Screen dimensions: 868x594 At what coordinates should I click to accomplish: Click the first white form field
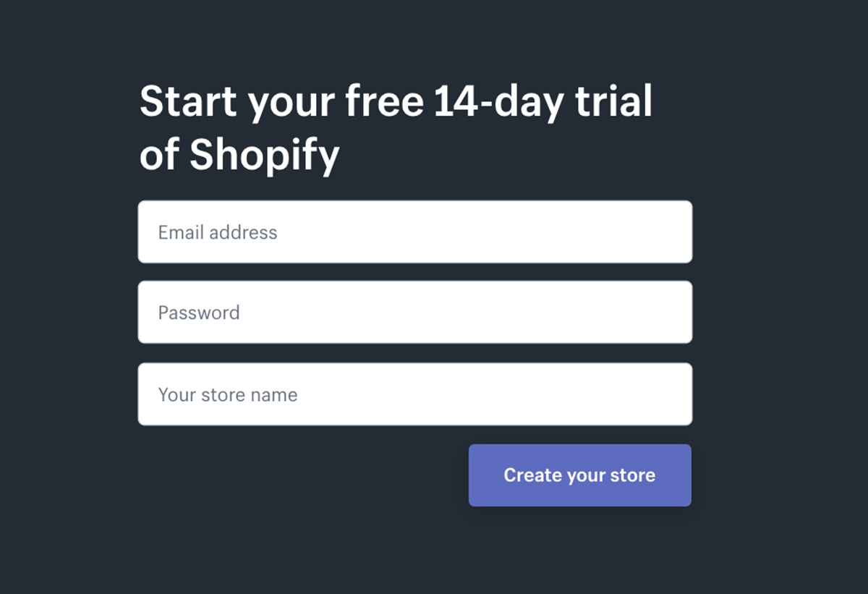click(x=414, y=232)
